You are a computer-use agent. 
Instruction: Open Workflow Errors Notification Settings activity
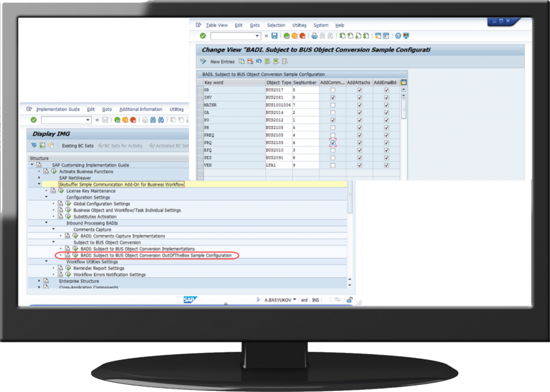110,274
